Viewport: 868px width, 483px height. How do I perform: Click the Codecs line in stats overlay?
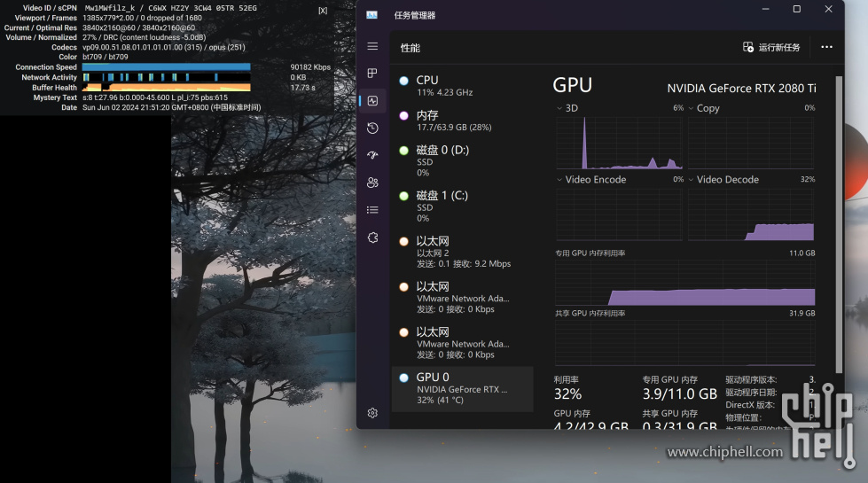pos(164,47)
